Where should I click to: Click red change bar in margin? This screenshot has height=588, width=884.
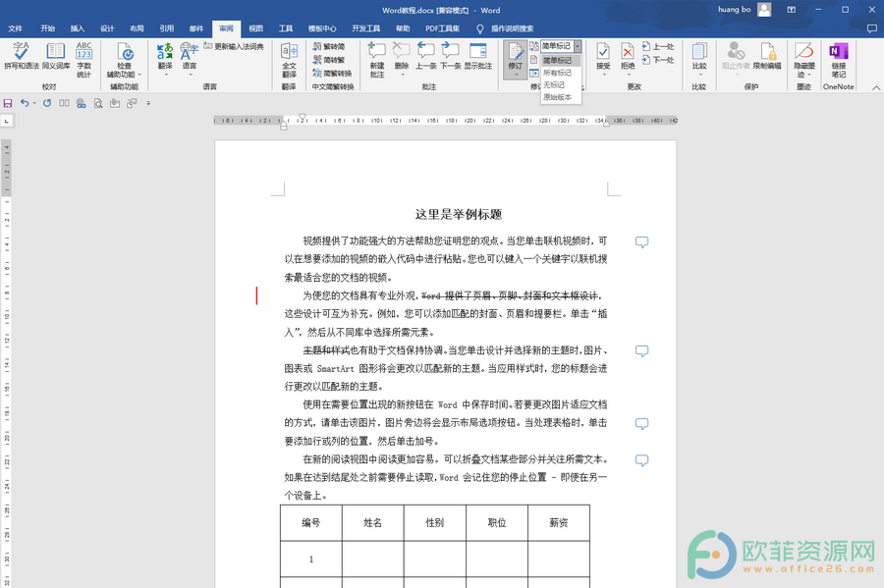pyautogui.click(x=256, y=295)
